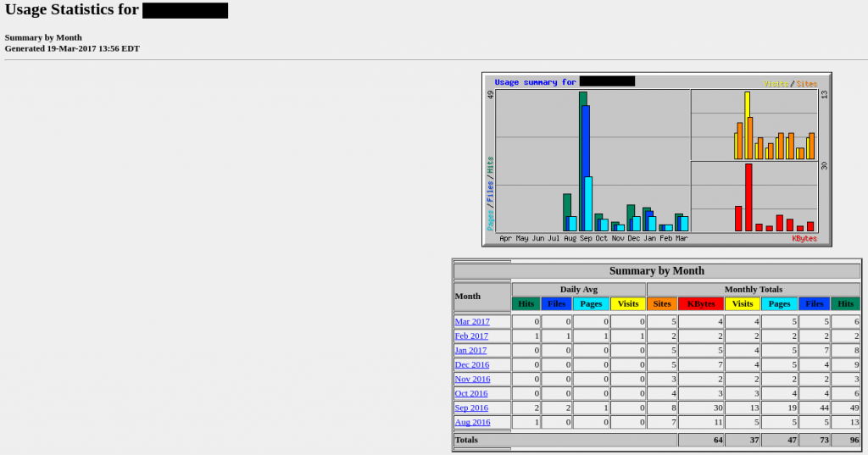The image size is (868, 455).
Task: Click the Summary by Month table title
Action: click(657, 271)
